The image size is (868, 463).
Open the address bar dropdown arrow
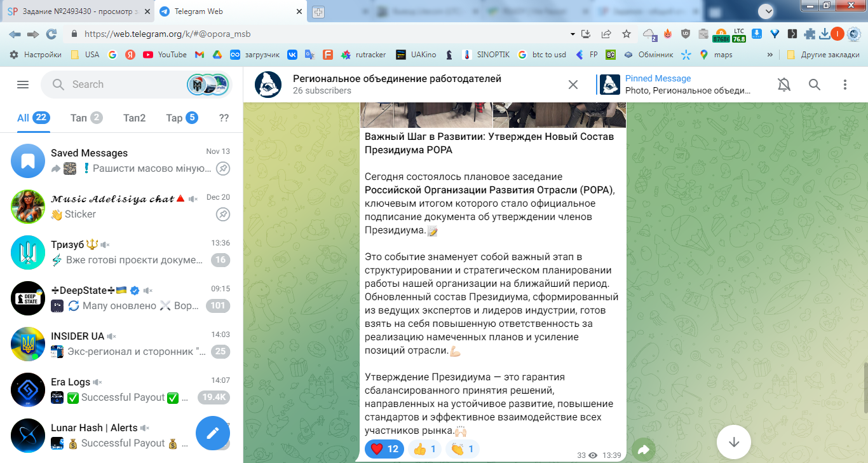[573, 34]
